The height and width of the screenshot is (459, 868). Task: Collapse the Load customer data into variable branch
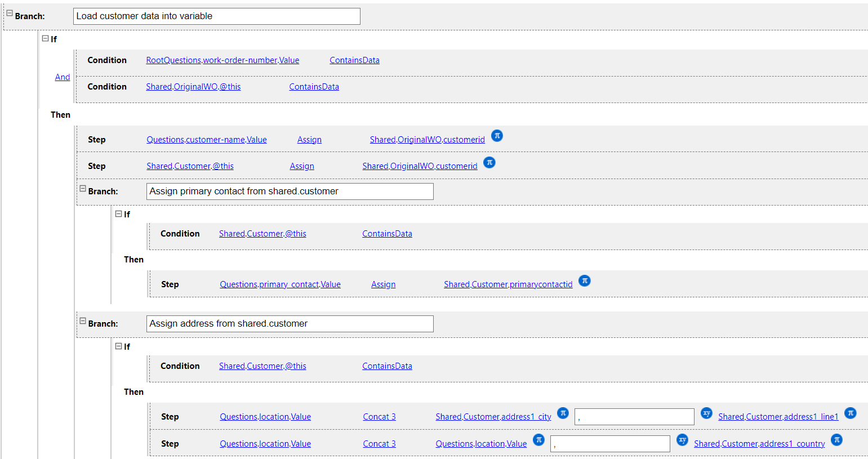[10, 13]
